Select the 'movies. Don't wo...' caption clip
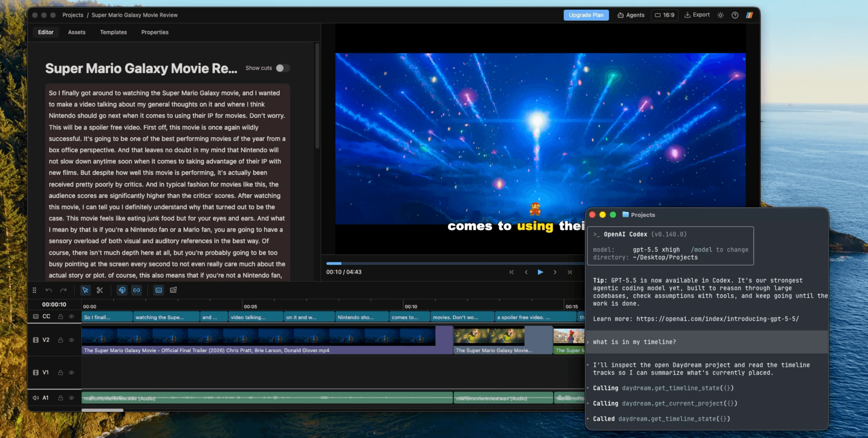 click(462, 317)
